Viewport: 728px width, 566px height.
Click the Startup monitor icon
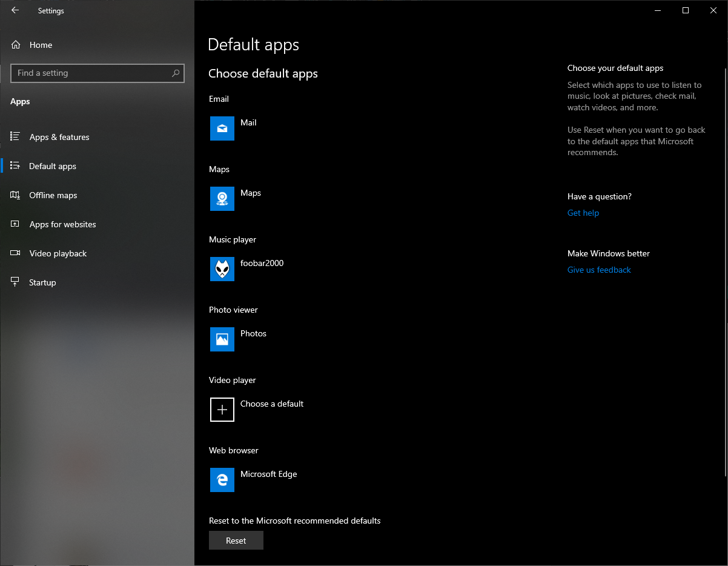pyautogui.click(x=15, y=282)
